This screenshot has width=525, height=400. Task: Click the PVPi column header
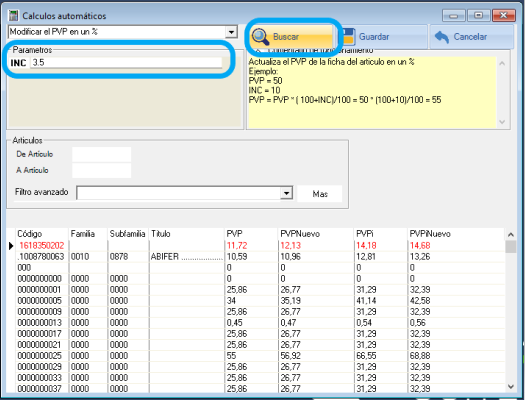coord(380,234)
